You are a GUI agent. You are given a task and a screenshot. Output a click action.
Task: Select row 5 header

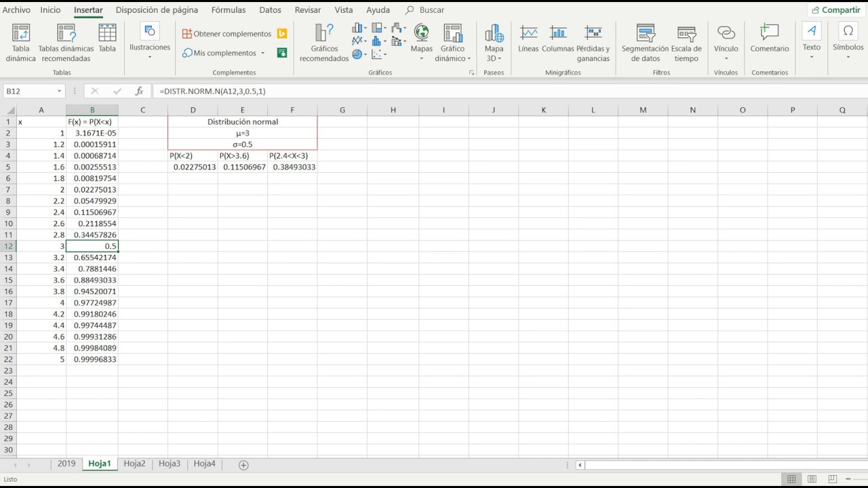9,167
